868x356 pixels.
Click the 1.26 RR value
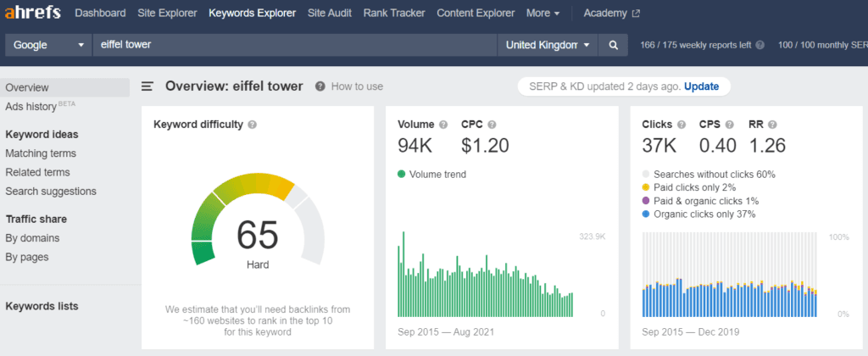[x=767, y=146]
